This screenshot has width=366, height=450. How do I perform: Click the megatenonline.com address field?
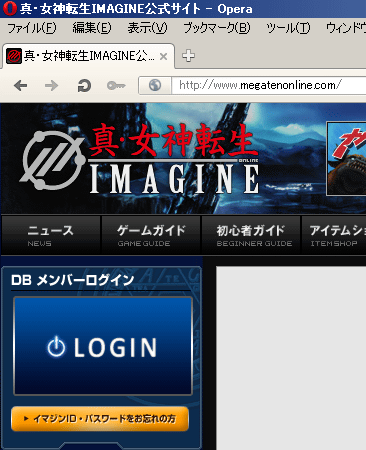tap(269, 85)
